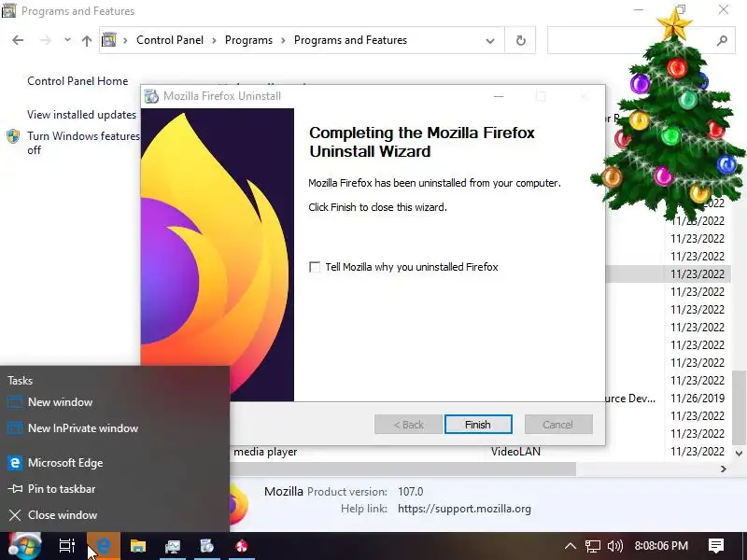This screenshot has height=560, width=747.
Task: Click Finish in the uninstall wizard
Action: 478,425
